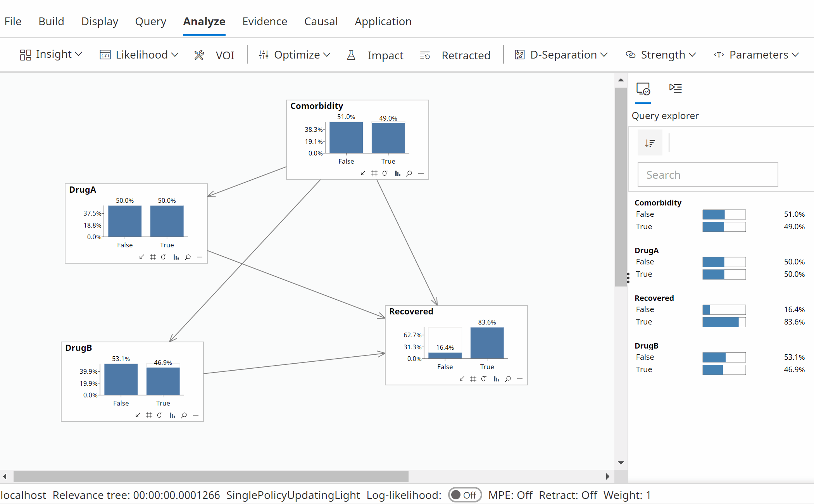
Task: Click the sort icon in Query explorer
Action: click(650, 142)
